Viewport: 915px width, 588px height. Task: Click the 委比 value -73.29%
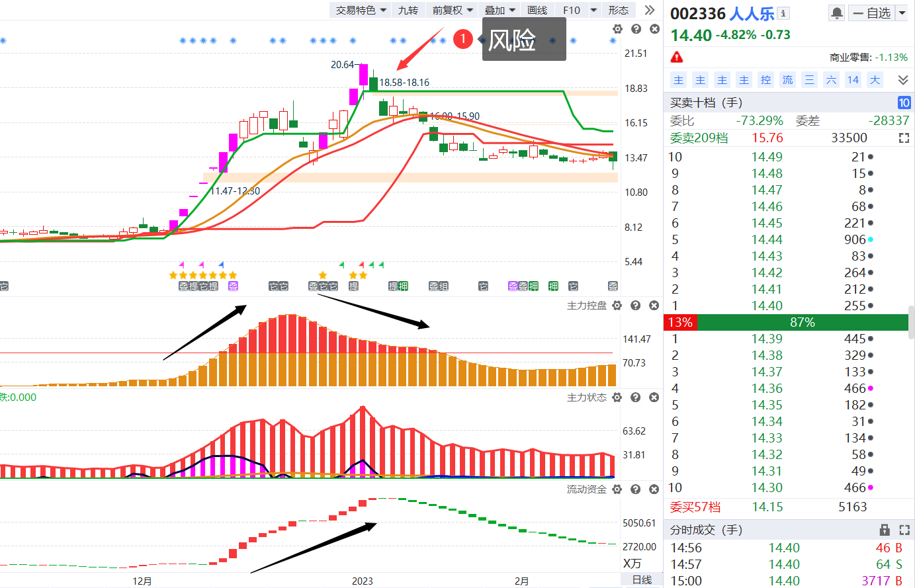[x=760, y=120]
